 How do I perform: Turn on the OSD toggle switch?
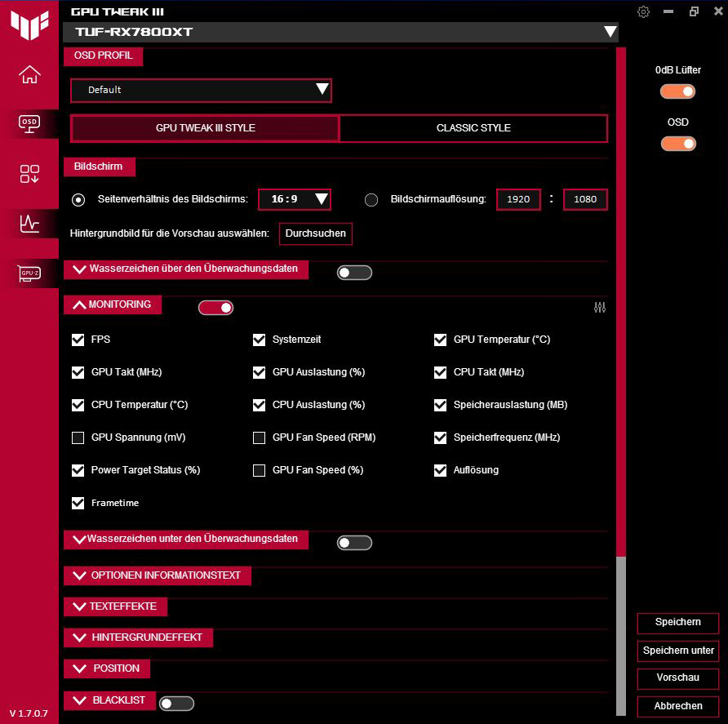[677, 144]
